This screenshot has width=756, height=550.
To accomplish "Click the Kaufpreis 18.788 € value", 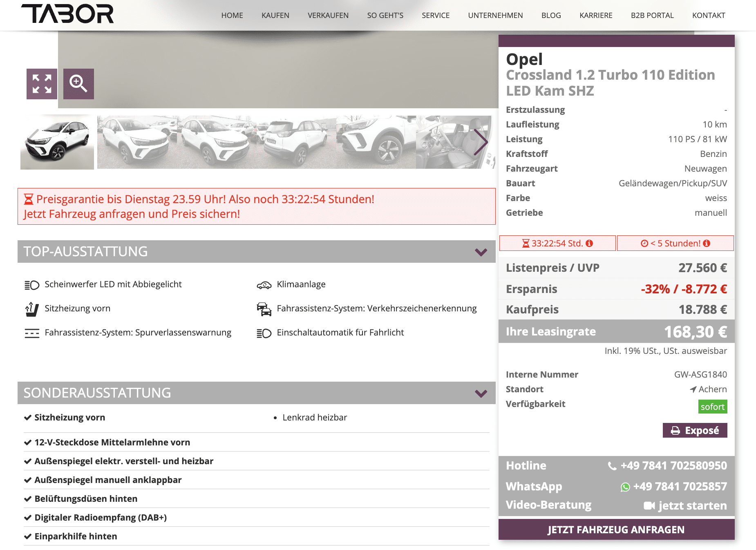I will [x=703, y=310].
